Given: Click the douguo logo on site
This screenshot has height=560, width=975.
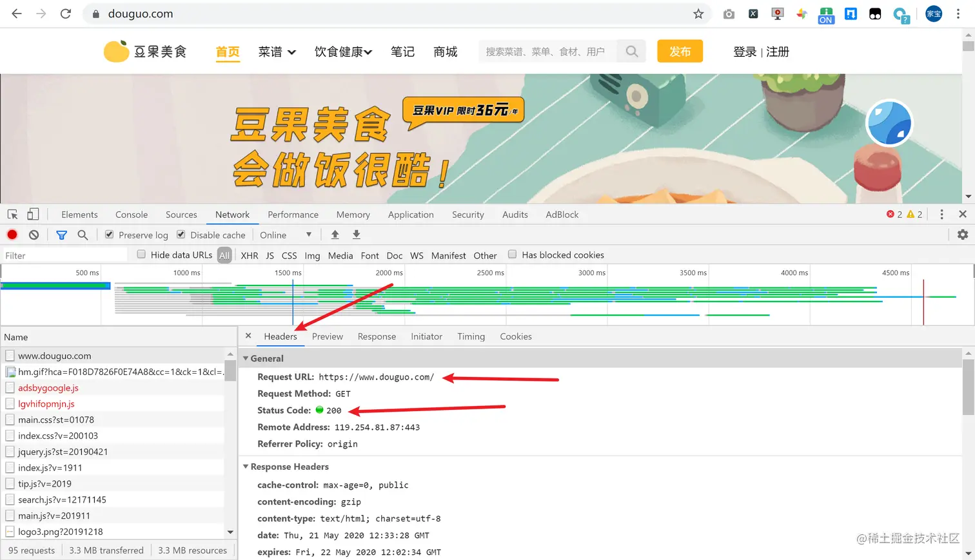Looking at the screenshot, I should click(x=145, y=51).
